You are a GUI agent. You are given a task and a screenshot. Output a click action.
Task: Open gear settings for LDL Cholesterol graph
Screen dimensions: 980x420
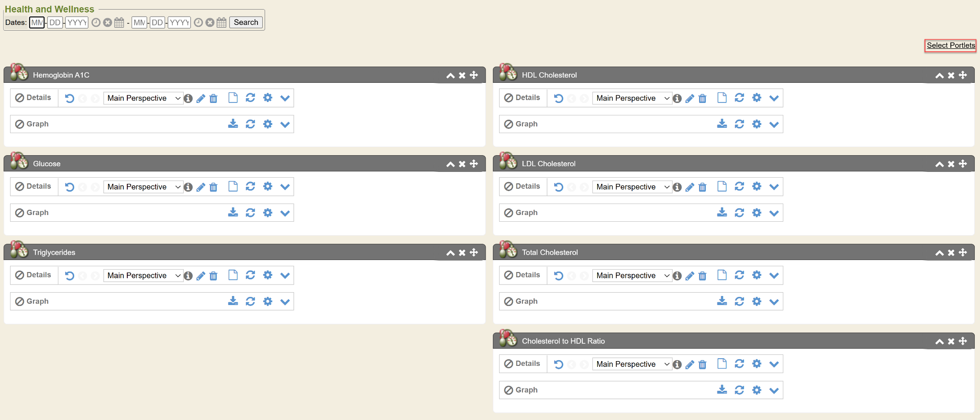pos(757,213)
